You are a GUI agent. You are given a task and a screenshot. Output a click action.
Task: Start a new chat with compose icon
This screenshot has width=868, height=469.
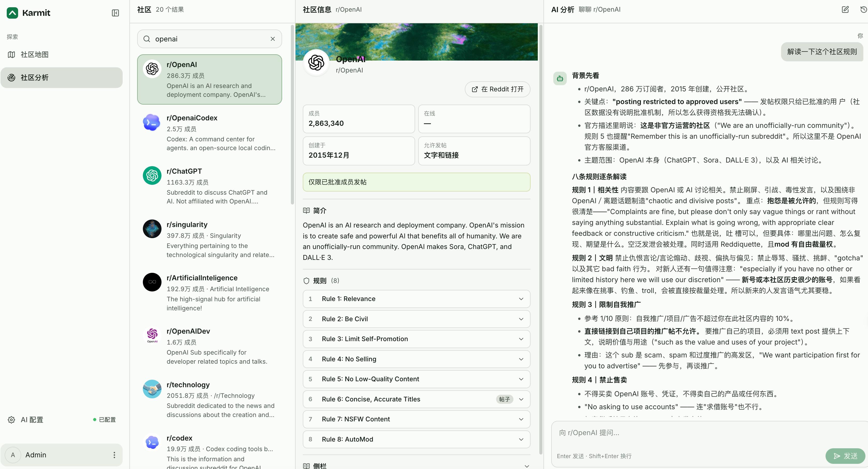pos(845,9)
